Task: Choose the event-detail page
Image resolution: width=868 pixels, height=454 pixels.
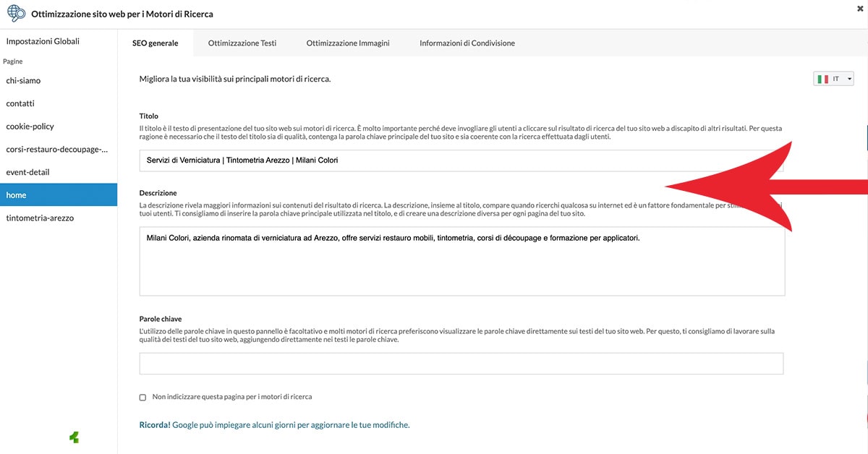Action: tap(27, 172)
